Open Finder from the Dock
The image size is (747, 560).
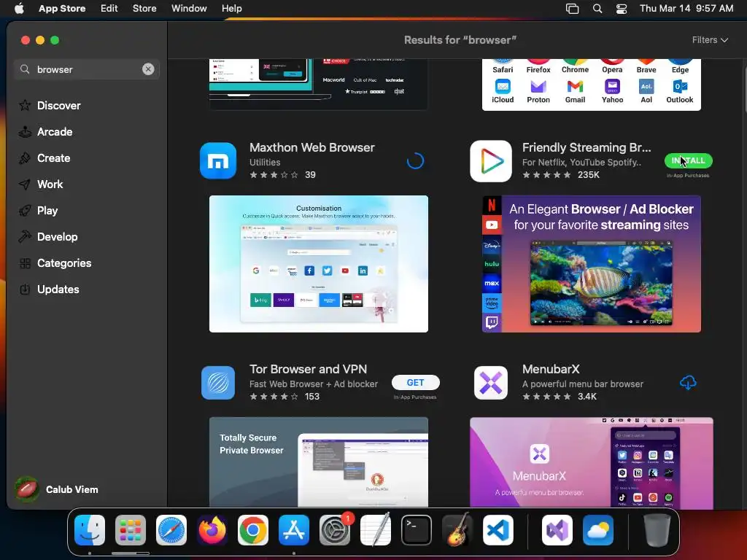point(90,530)
